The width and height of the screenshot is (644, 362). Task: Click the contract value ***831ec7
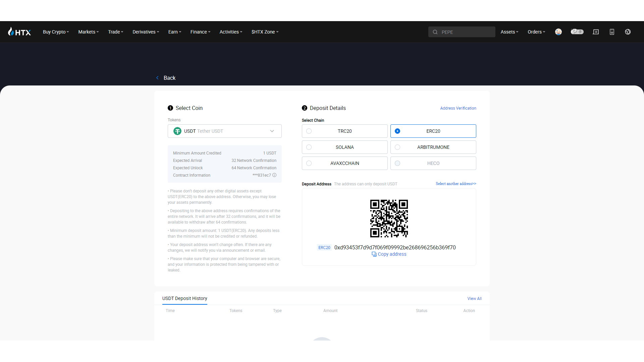tap(262, 175)
